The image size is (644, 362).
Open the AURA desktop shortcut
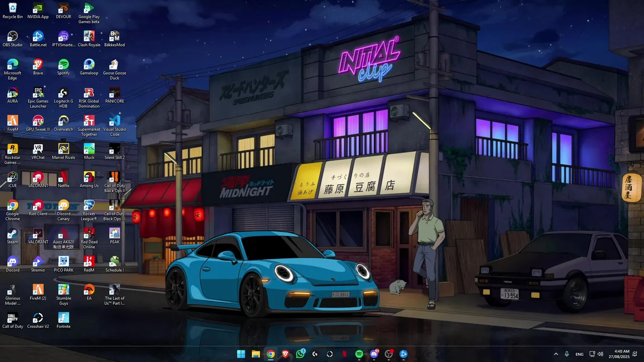tap(13, 95)
